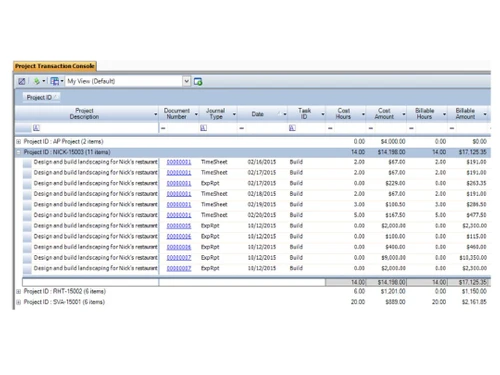The height and width of the screenshot is (375, 500).
Task: Open the dropdown arrow beside the refresh icon
Action: tap(44, 81)
